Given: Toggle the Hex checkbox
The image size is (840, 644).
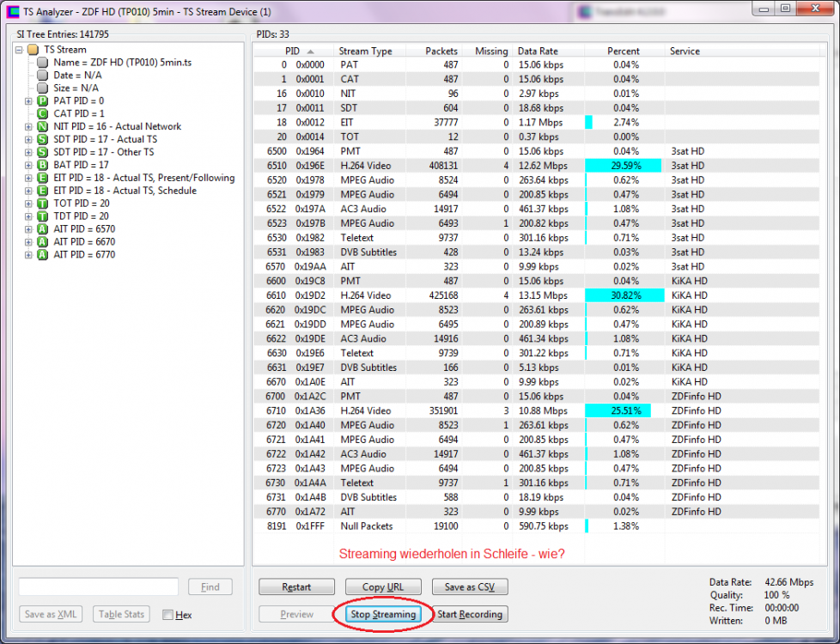Looking at the screenshot, I should point(167,615).
